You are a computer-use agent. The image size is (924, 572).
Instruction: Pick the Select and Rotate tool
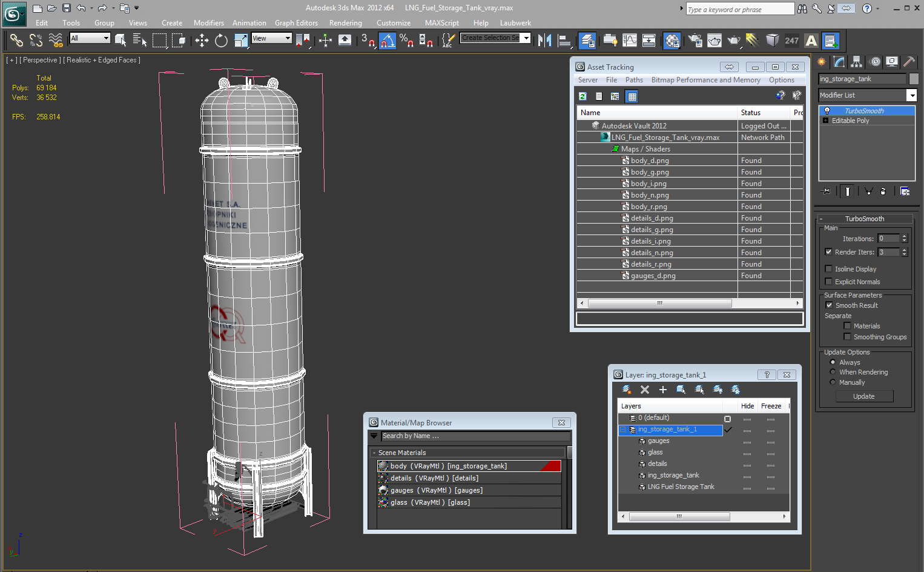(x=221, y=41)
